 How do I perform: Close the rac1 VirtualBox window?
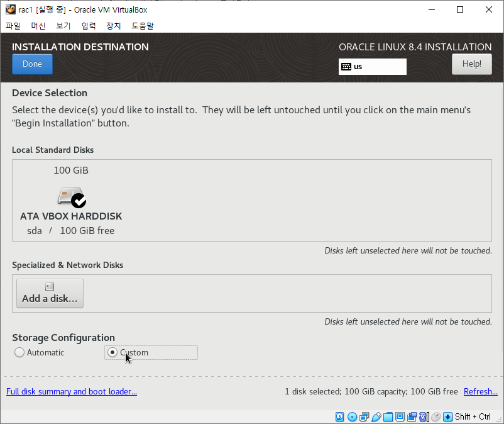coord(488,9)
